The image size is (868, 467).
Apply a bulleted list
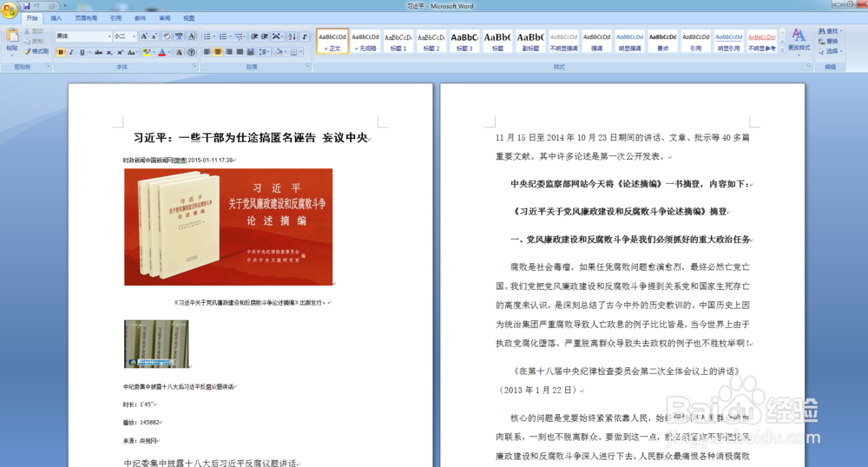208,36
